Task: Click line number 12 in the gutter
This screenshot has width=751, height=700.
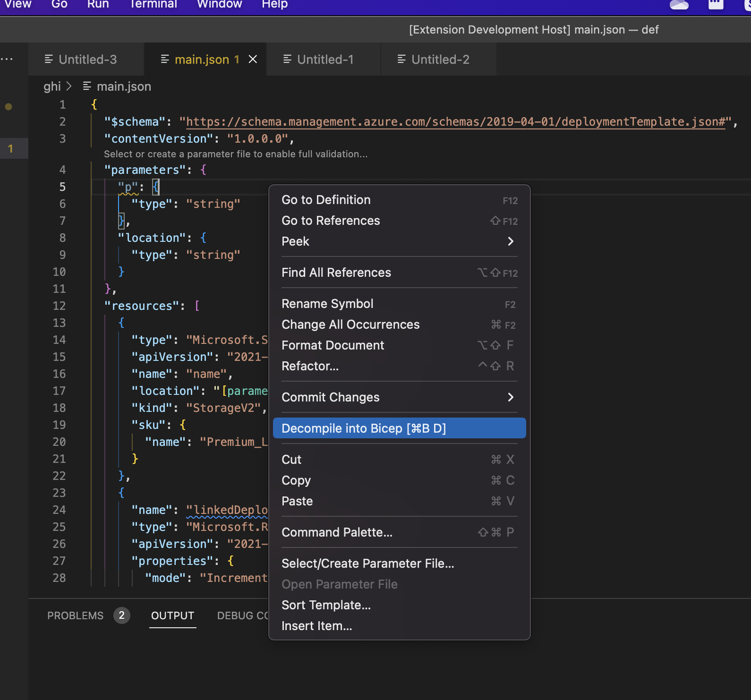Action: pos(59,306)
